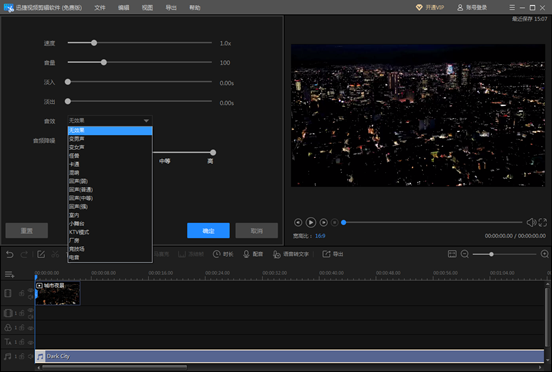552x372 pixels.
Task: Click the 淡出 fade-out slider handle
Action: coord(68,101)
